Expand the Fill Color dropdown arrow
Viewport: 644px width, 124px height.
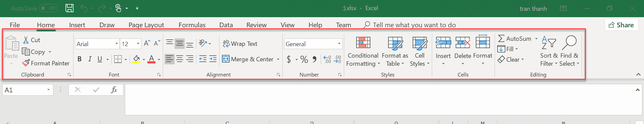(x=144, y=60)
